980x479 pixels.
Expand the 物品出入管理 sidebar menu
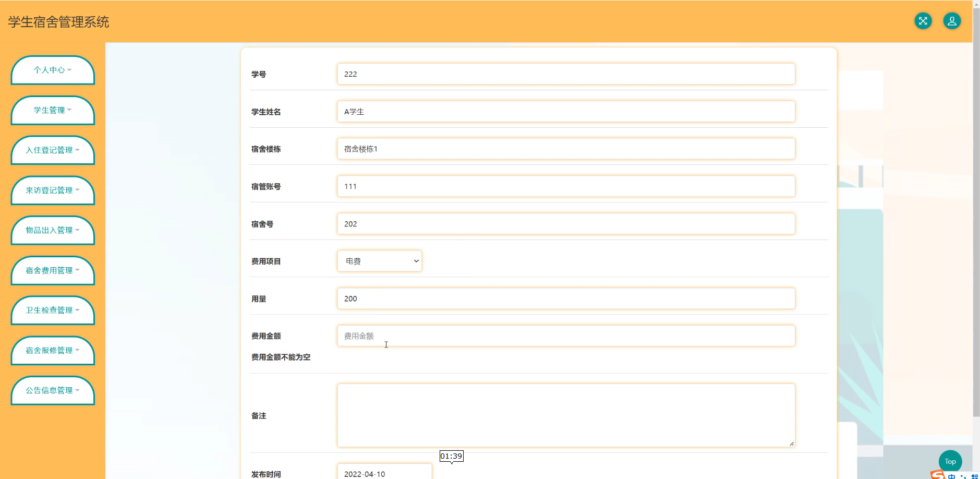[53, 230]
